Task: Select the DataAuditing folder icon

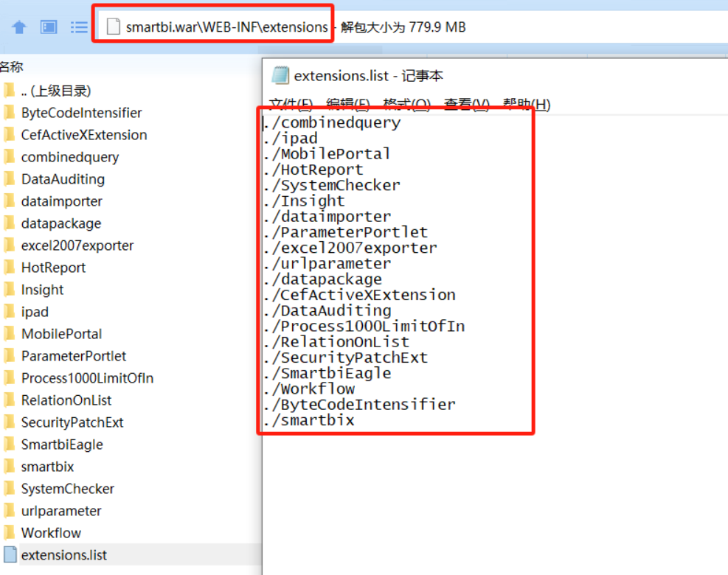Action: pos(8,178)
